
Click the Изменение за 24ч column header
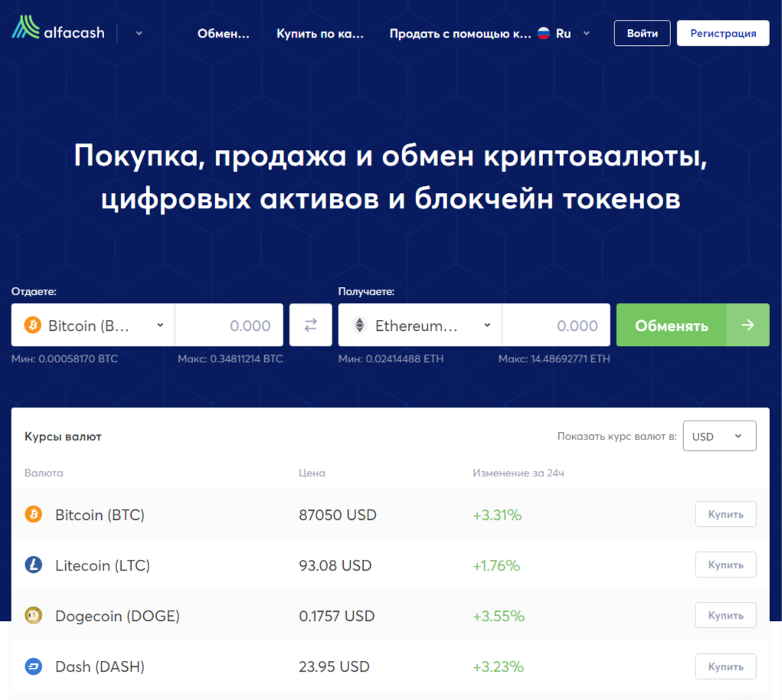tap(519, 473)
